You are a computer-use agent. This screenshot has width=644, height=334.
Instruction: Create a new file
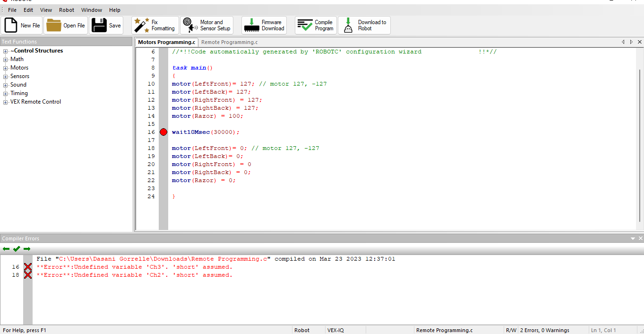click(22, 25)
